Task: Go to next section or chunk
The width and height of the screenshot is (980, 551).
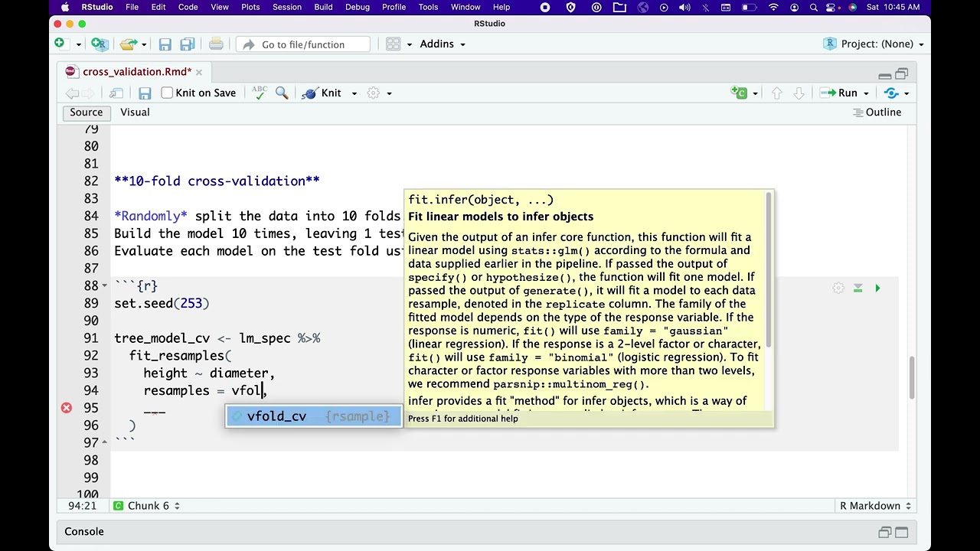Action: (799, 93)
